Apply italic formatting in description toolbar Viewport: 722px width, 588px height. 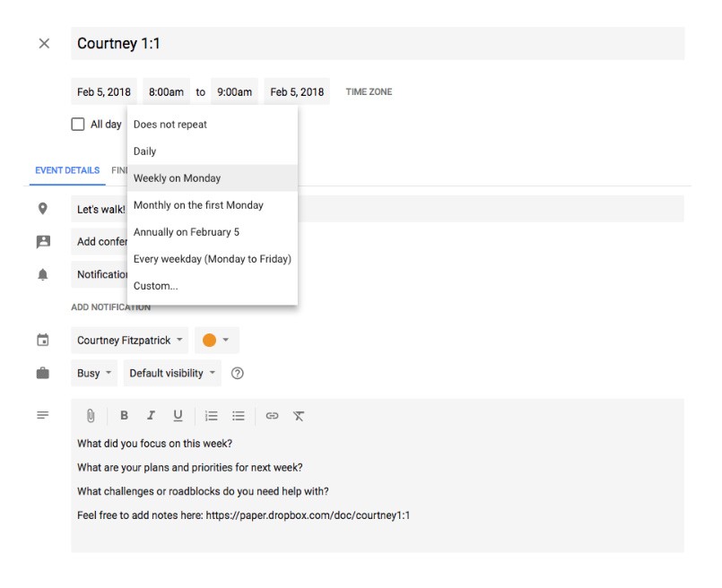coord(151,416)
